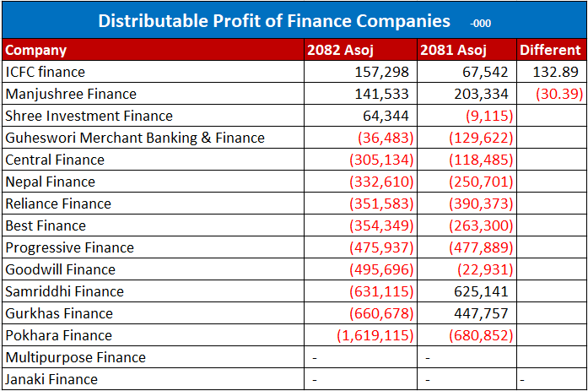Select the Reliance Finance row label
This screenshot has height=391, width=588.
(x=58, y=204)
